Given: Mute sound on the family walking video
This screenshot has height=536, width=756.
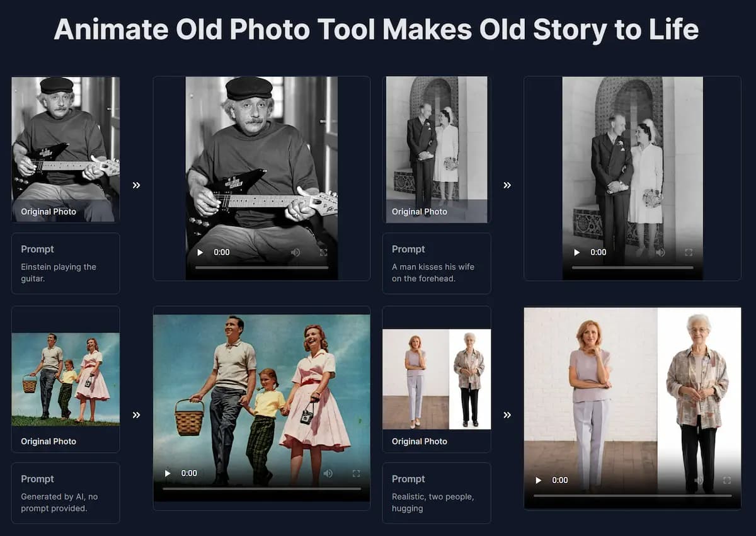Looking at the screenshot, I should [x=328, y=472].
